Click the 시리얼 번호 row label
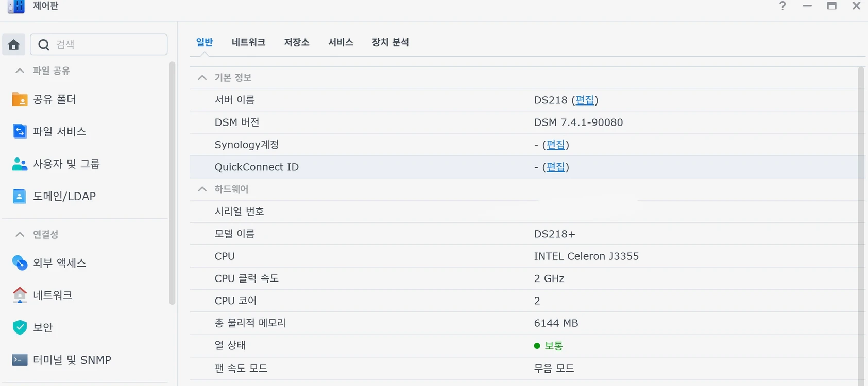868x386 pixels. coord(239,212)
